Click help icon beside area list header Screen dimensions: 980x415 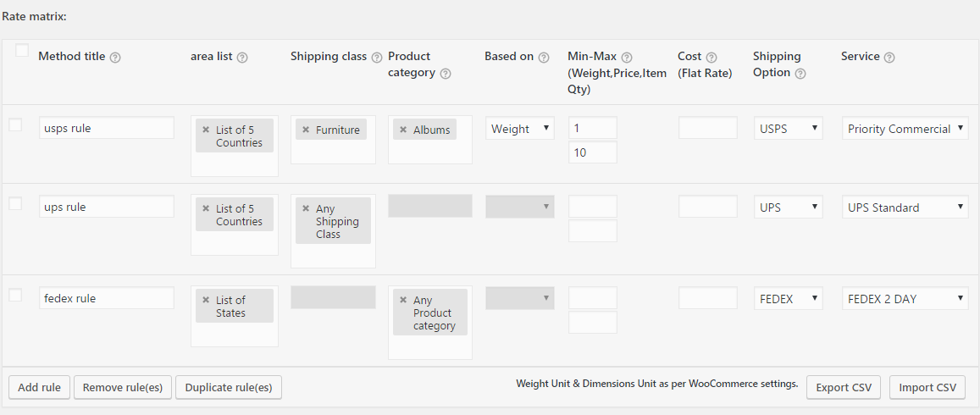pyautogui.click(x=242, y=58)
